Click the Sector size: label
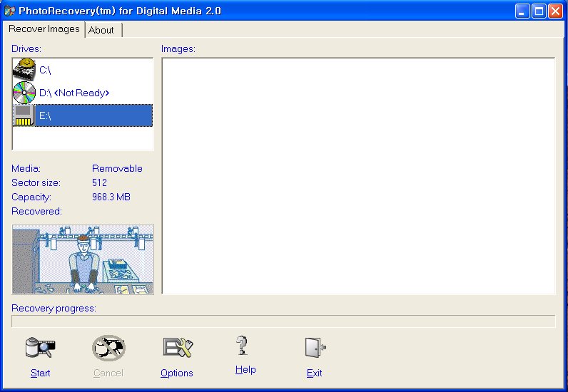The height and width of the screenshot is (392, 568). [x=36, y=182]
